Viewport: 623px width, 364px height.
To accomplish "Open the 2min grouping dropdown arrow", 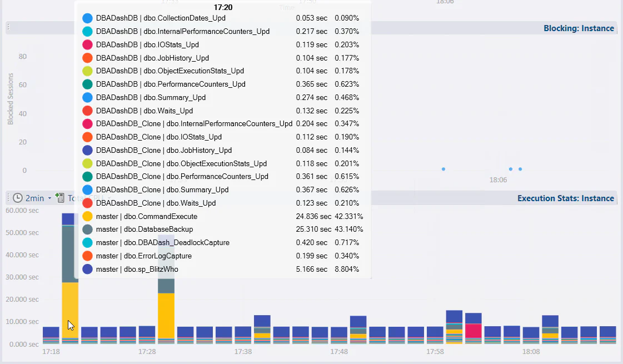I will tap(49, 198).
